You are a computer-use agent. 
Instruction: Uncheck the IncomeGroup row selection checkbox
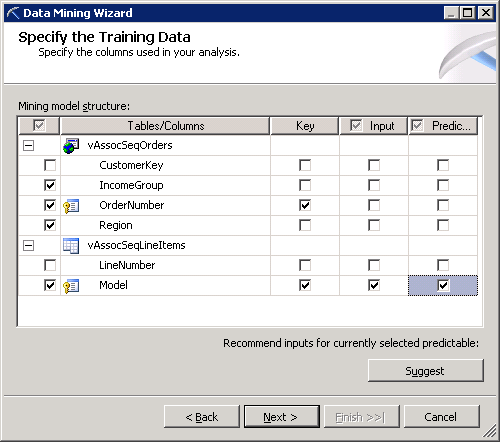pyautogui.click(x=50, y=185)
